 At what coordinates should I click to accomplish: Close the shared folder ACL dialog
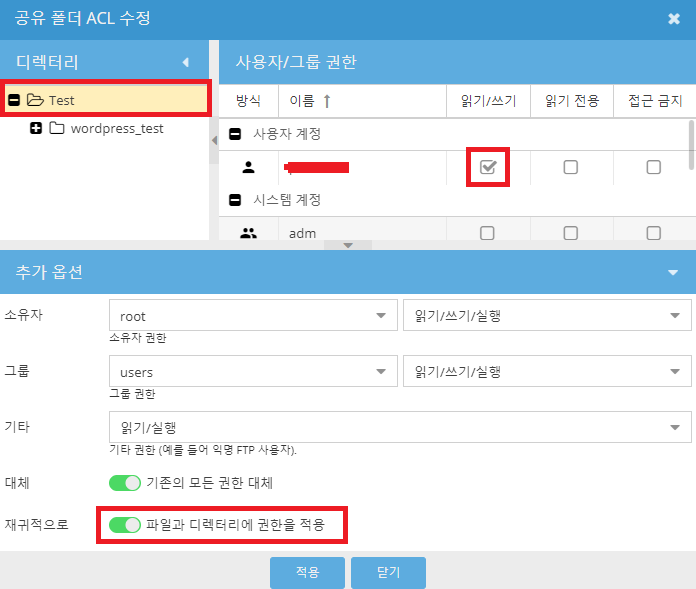click(x=673, y=19)
